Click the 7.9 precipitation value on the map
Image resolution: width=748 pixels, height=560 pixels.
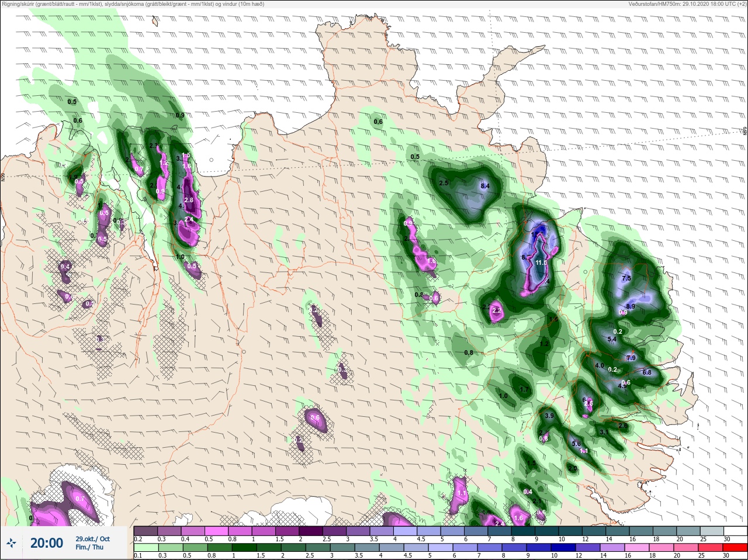tap(631, 358)
